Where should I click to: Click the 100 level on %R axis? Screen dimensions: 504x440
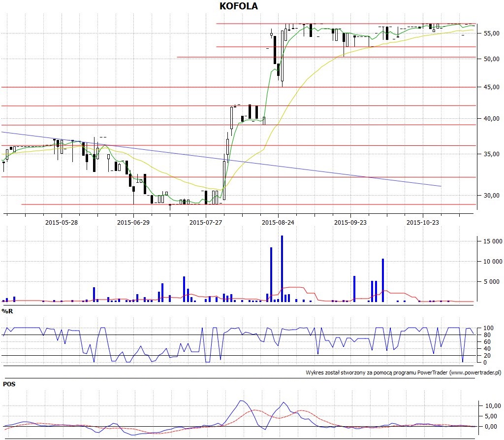[489, 328]
